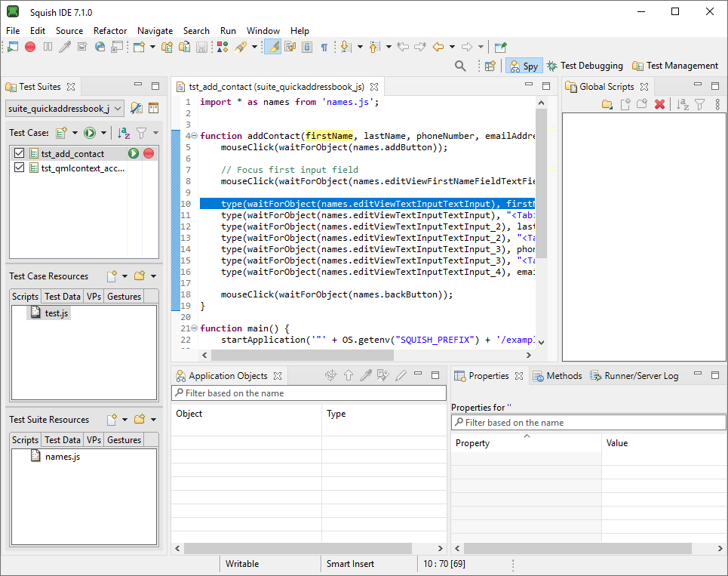The image size is (728, 576).
Task: Open test suite settings icon beside suite dropdown
Action: click(x=137, y=109)
